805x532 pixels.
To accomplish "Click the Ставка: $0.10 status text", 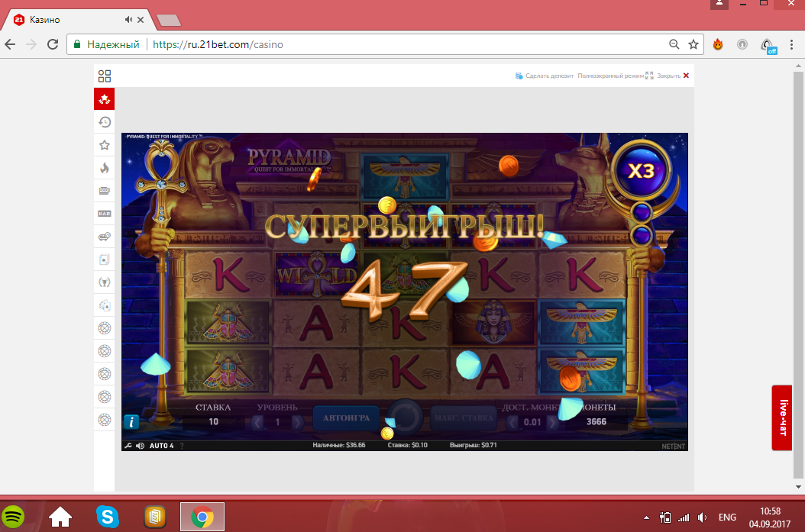I will coord(408,445).
